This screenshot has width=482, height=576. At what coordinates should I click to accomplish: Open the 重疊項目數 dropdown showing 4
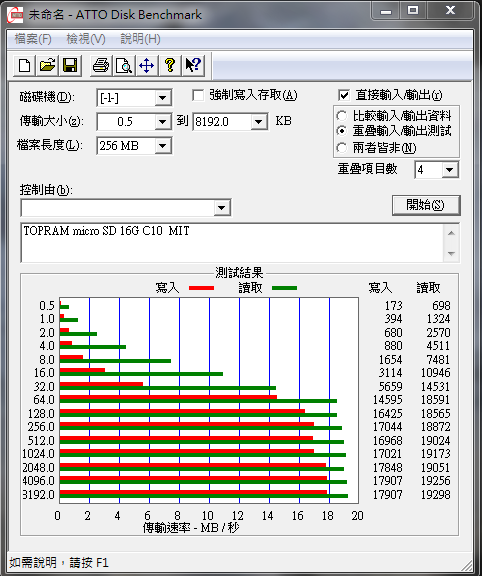click(450, 170)
